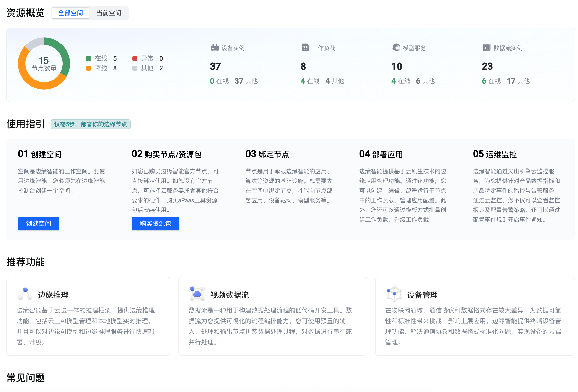578x392 pixels.
Task: Open the 37 设备实例 count
Action: [x=215, y=66]
